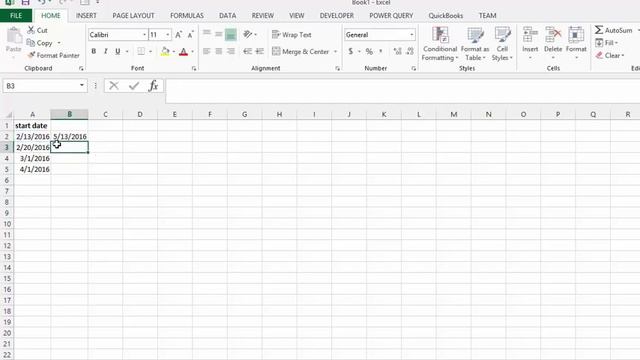
Task: Increase indent icon
Action: (x=260, y=51)
